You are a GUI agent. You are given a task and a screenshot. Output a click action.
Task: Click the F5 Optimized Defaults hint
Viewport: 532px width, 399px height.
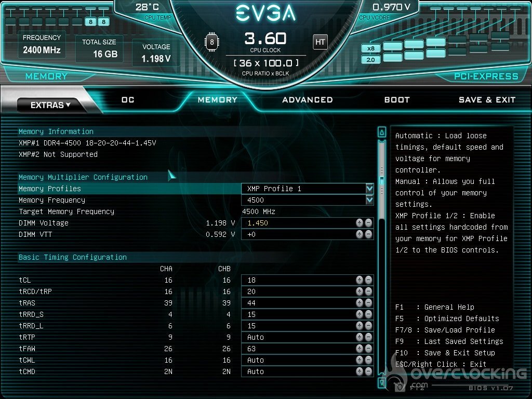[447, 318]
